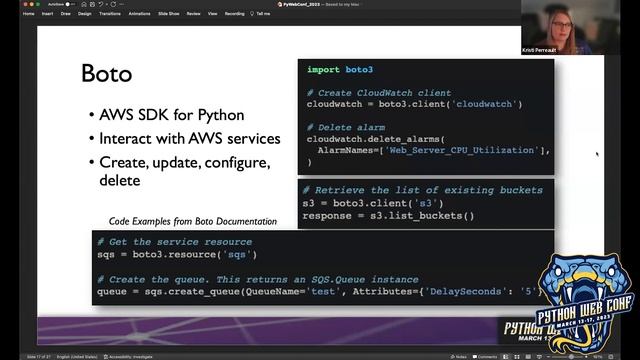This screenshot has height=360, width=640.
Task: Click the yellow window minimize button
Action: (x=31, y=4)
